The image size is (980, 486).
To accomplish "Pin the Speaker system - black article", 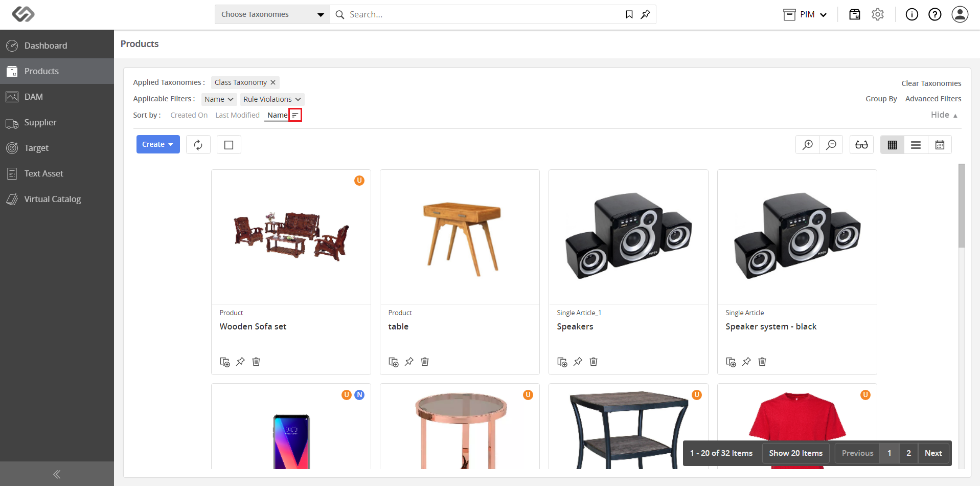I will pos(746,362).
